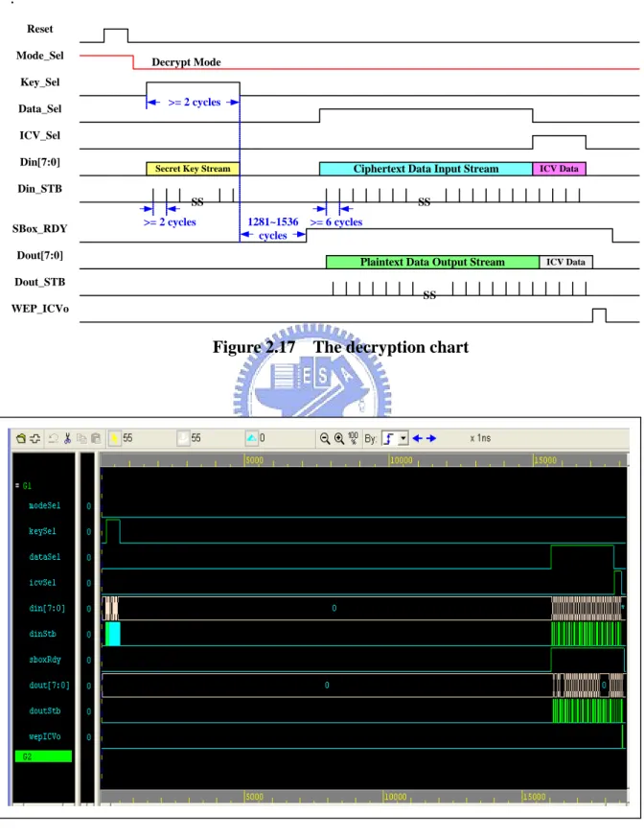Click the WEP_ICVo label in chart
The image size is (644, 837).
[40, 309]
